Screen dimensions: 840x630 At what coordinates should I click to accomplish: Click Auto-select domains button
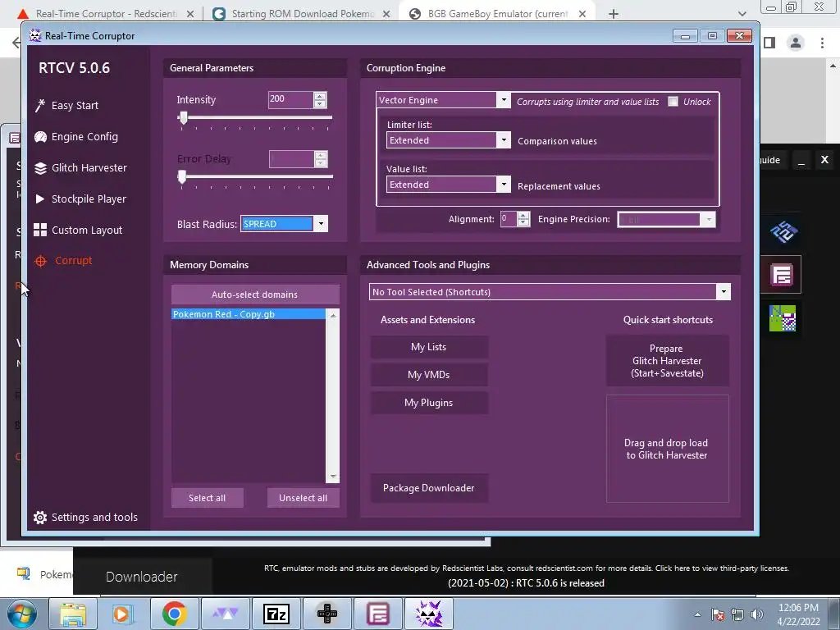click(255, 294)
